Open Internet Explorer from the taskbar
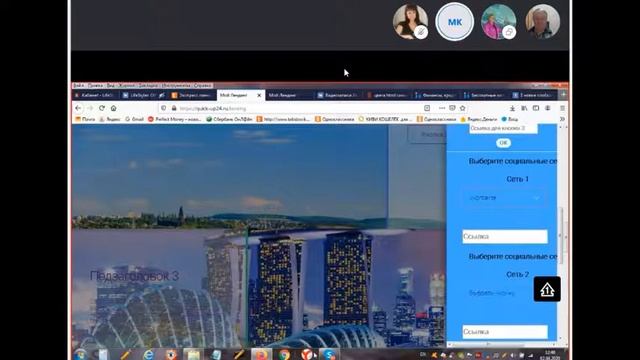 (x=148, y=354)
